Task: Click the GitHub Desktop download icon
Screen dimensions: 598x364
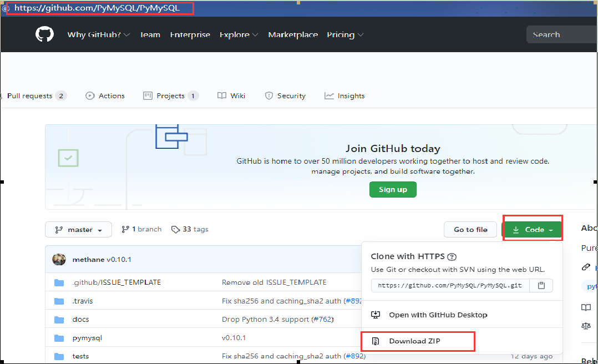Action: click(376, 315)
